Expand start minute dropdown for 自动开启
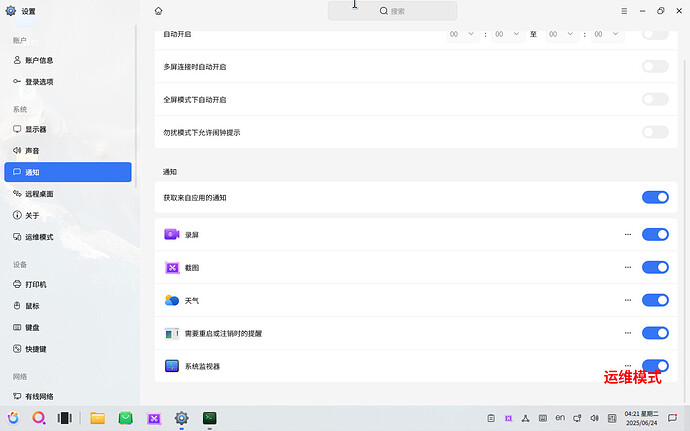The image size is (690, 431). coord(508,34)
